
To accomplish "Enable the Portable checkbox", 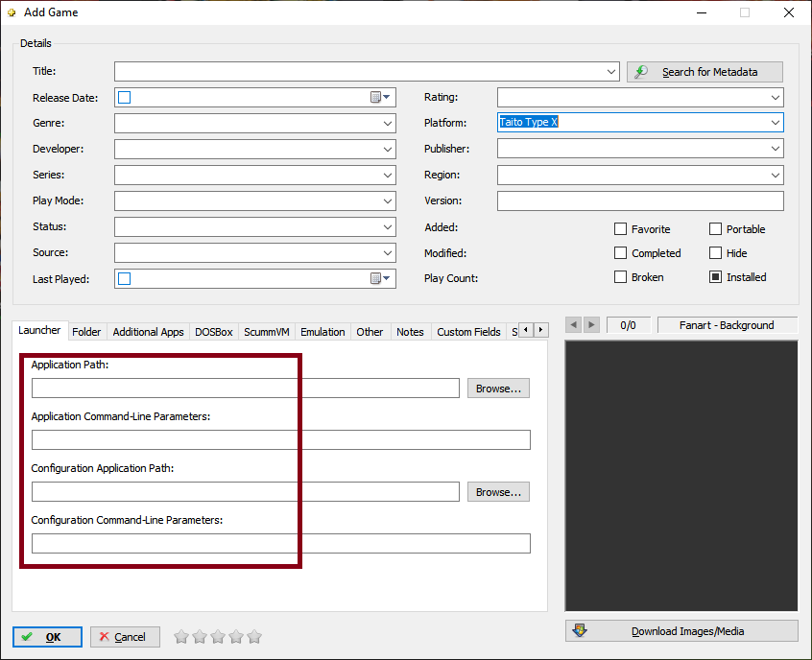I will [715, 229].
